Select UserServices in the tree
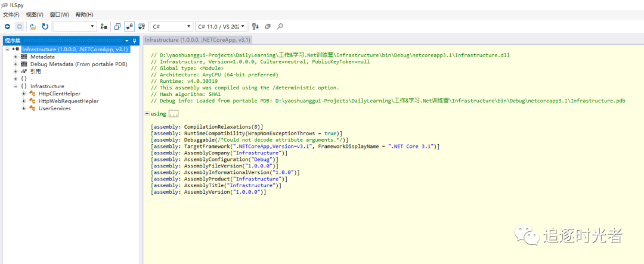This screenshot has width=644, height=264. (54, 108)
